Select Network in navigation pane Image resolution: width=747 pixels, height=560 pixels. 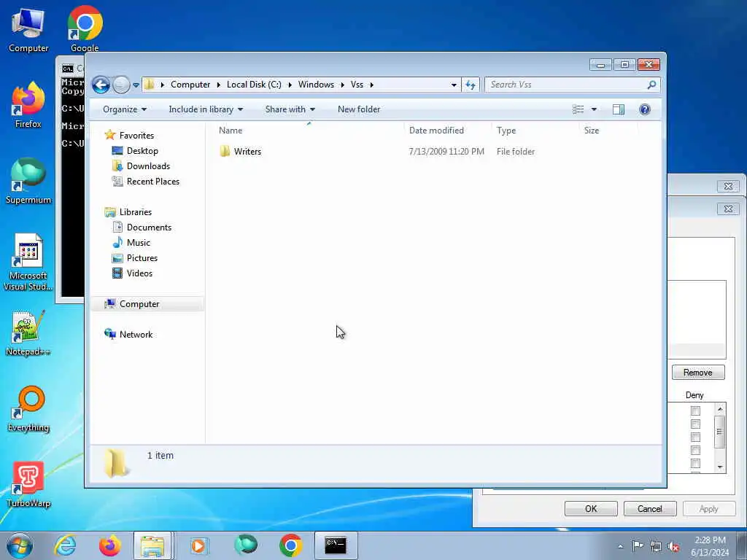pos(136,334)
